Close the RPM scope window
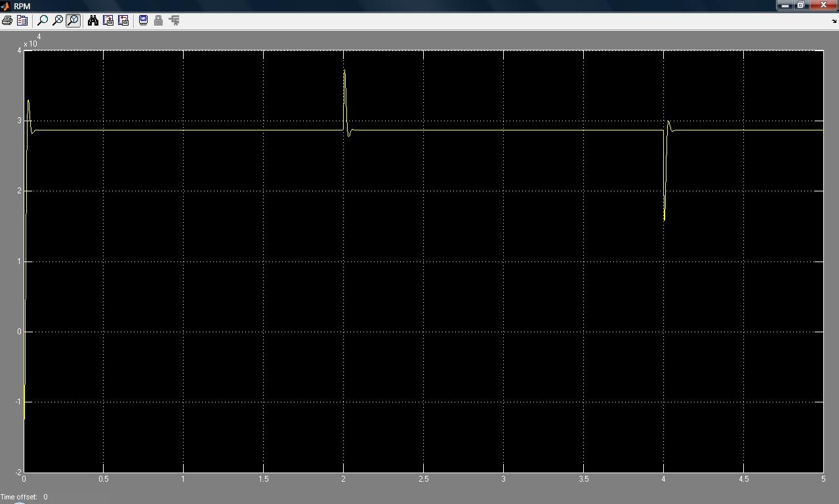The height and width of the screenshot is (504, 839). tap(823, 5)
